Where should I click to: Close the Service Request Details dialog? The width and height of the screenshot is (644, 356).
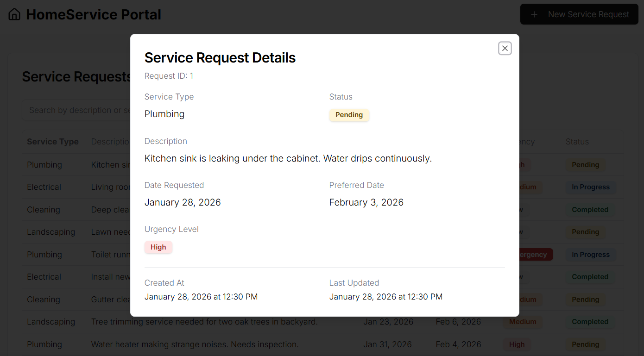(x=505, y=48)
